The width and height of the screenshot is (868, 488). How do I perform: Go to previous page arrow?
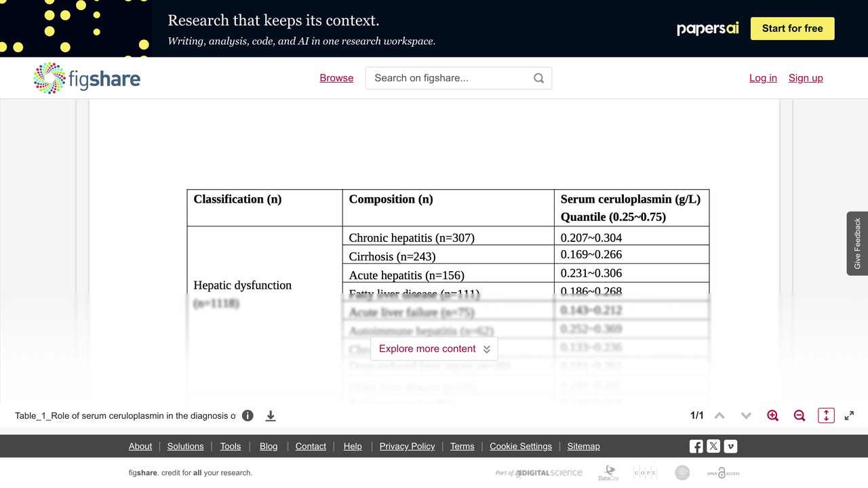(x=719, y=415)
